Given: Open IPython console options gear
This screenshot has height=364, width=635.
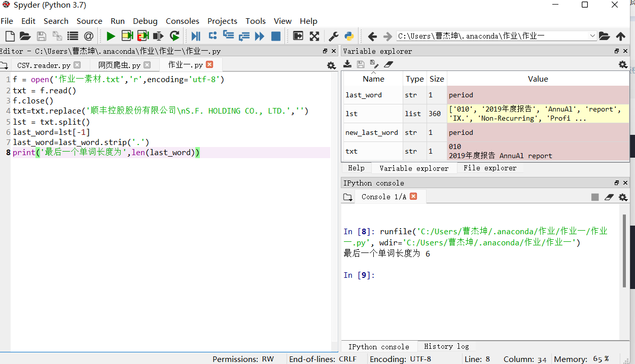Looking at the screenshot, I should pyautogui.click(x=623, y=197).
